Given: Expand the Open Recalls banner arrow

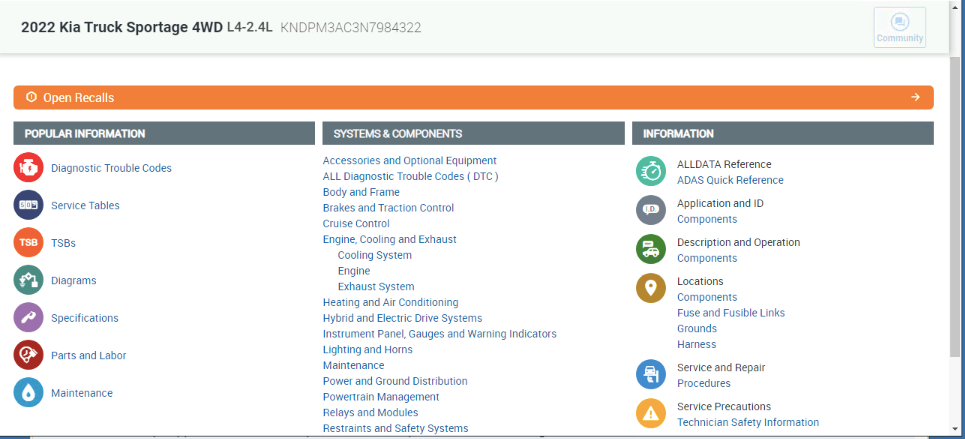Looking at the screenshot, I should pyautogui.click(x=915, y=97).
